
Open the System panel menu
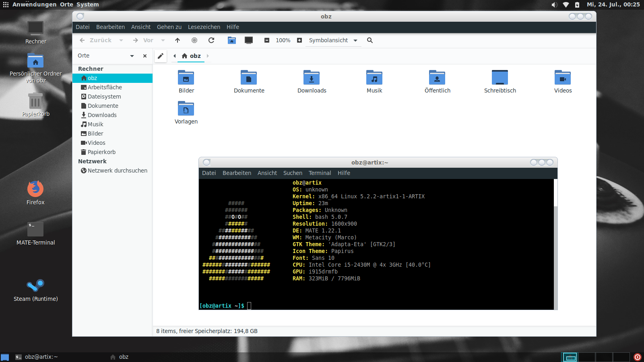[x=87, y=4]
